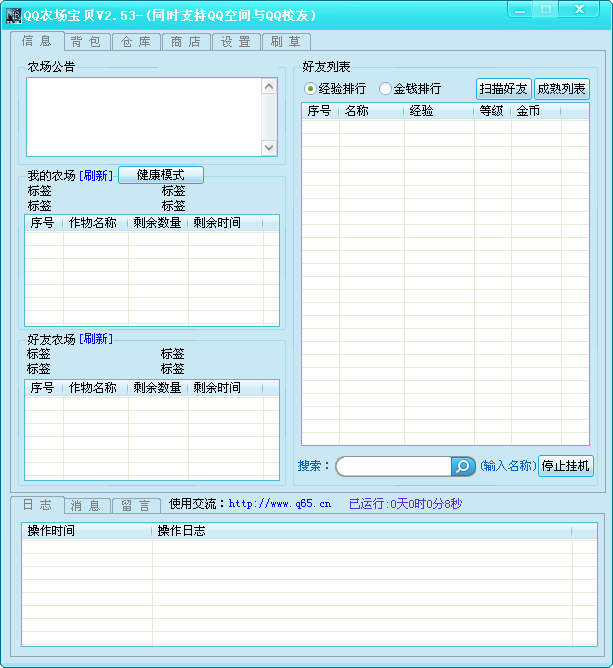Click the app icon in title bar
The image size is (613, 668).
(14, 16)
